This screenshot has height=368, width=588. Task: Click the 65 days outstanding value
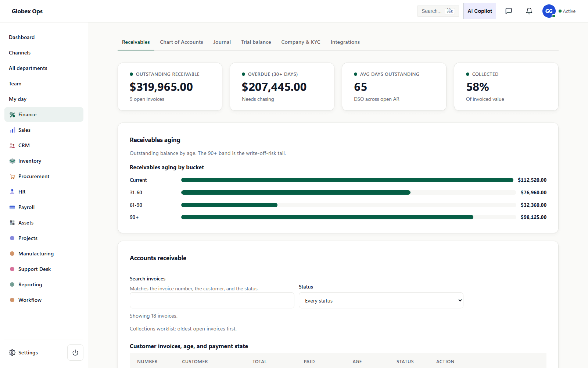tap(361, 87)
